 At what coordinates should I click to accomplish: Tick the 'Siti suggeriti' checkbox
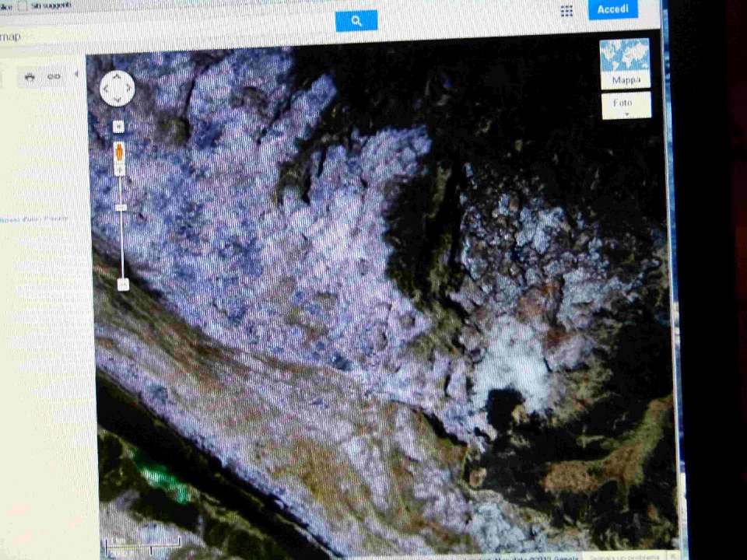24,4
